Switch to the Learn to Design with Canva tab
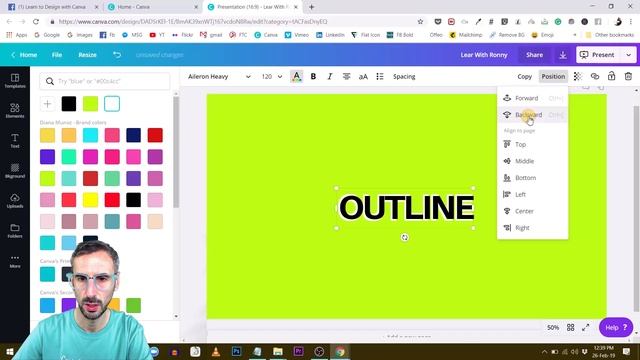The image size is (640, 360). pos(53,7)
